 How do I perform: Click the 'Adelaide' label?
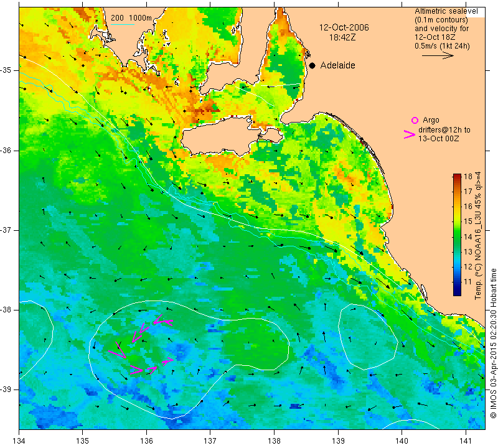pos(337,65)
